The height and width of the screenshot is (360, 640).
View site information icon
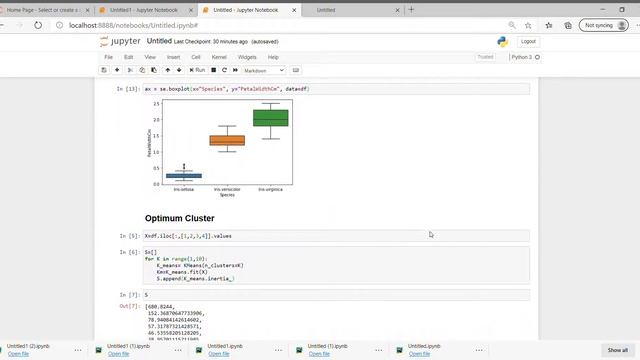point(60,25)
